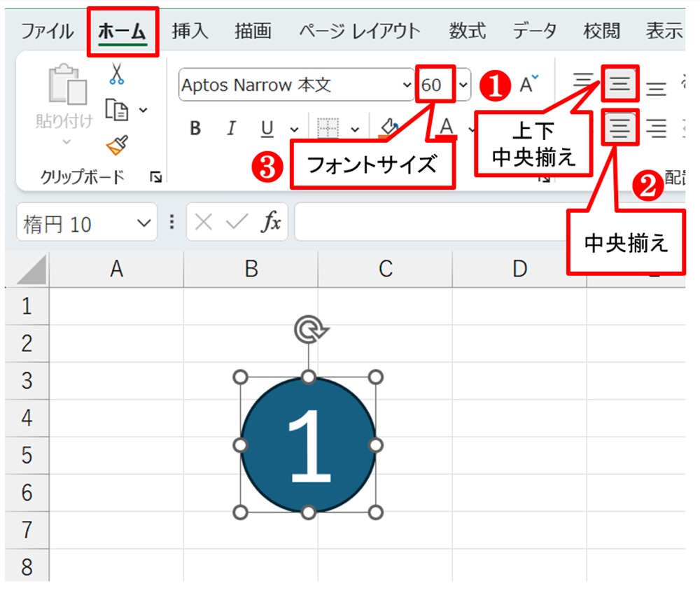
Task: Open the font size dropdown arrow
Action: click(x=463, y=85)
